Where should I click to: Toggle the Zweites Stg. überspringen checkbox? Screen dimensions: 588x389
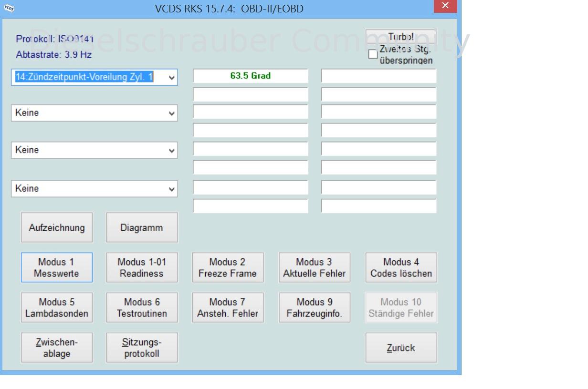pos(373,54)
